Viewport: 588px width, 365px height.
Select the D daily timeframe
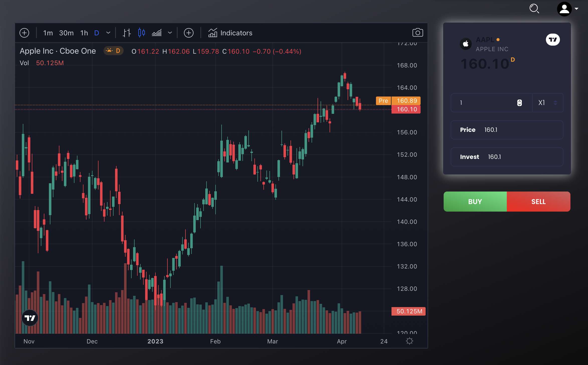pyautogui.click(x=96, y=33)
